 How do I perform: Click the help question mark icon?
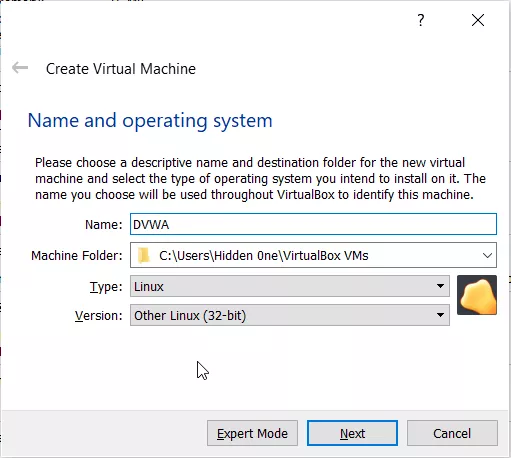pos(421,20)
